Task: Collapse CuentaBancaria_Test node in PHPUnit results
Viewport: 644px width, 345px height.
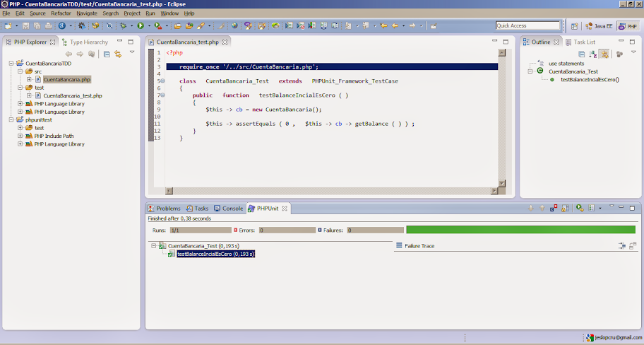Action: click(x=155, y=245)
